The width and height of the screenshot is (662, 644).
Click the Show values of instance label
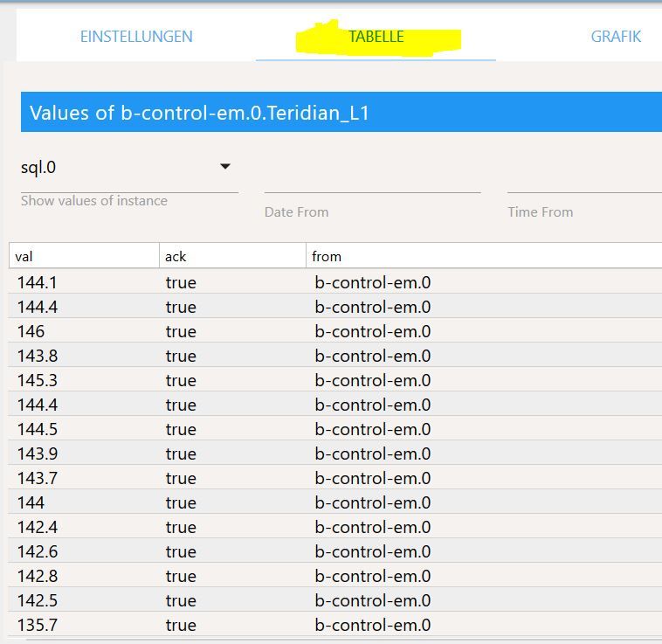point(94,201)
